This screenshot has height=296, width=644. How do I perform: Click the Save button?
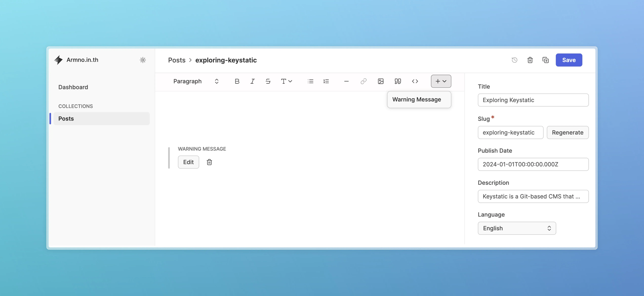click(569, 60)
